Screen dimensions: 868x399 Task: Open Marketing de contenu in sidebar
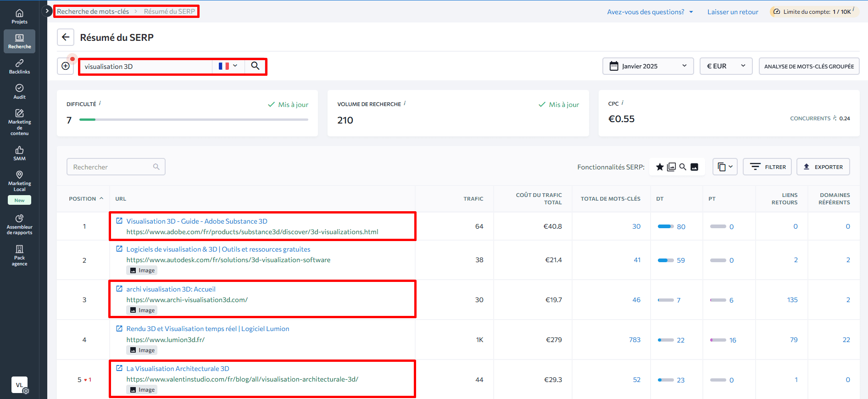point(19,122)
